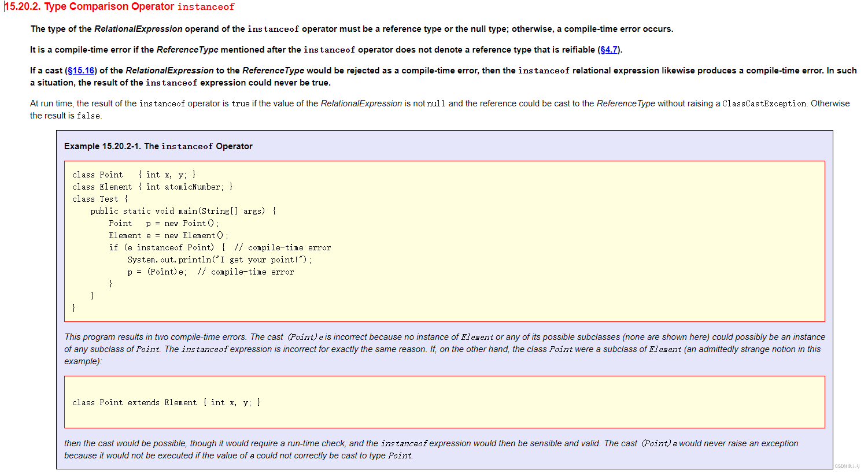Click the heading '15.20.2. Type Comparison Operator instanceof'
868x474 pixels.
click(x=120, y=7)
